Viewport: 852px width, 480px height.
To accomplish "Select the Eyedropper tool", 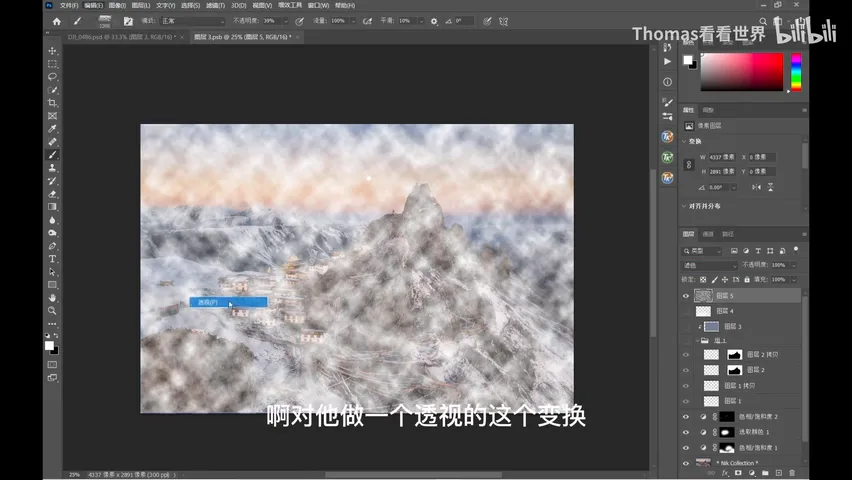I will click(x=52, y=129).
